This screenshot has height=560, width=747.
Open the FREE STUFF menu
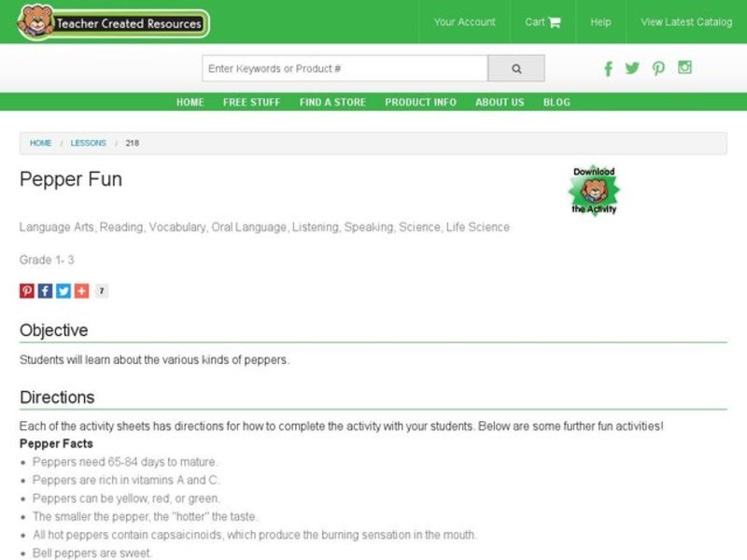click(250, 103)
